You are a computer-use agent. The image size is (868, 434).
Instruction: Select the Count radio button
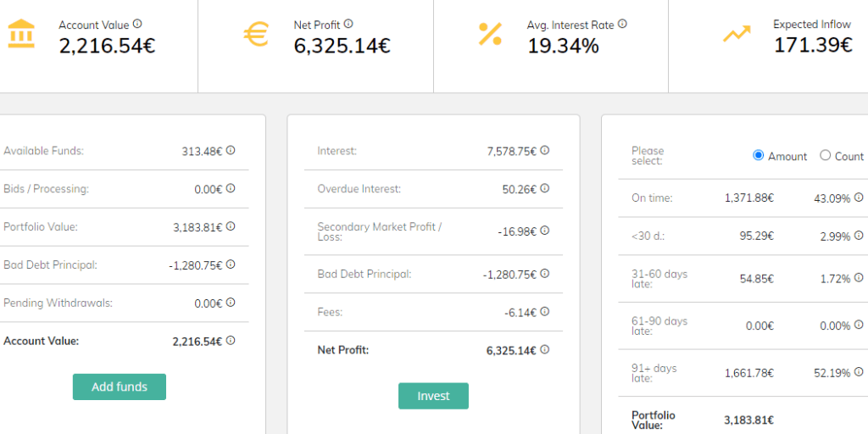point(825,156)
